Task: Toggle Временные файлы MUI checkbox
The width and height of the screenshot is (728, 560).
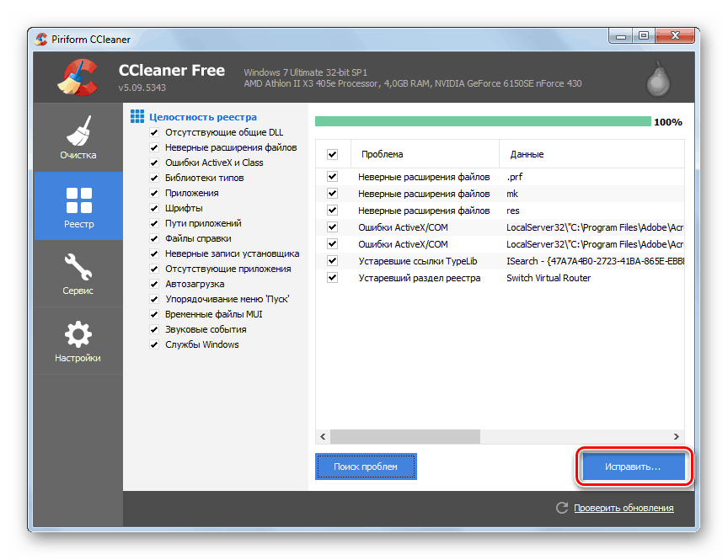Action: pos(154,315)
